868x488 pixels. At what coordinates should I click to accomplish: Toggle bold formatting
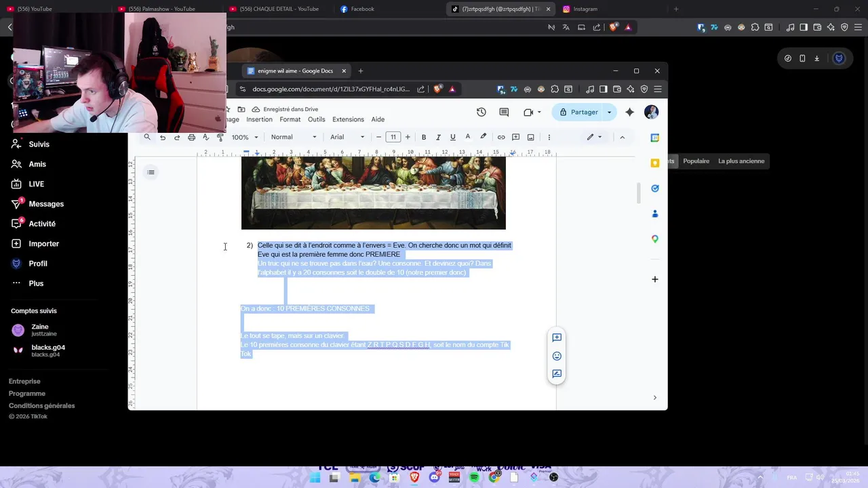click(424, 137)
